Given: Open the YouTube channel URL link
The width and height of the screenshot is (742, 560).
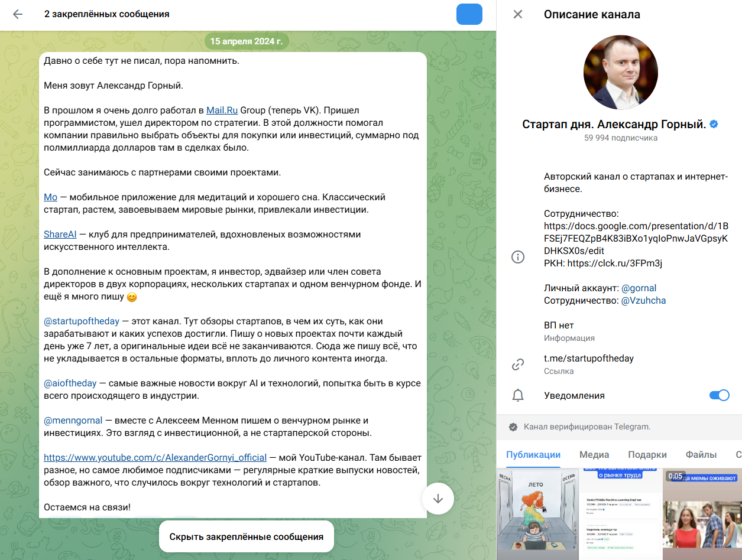Looking at the screenshot, I should 155,457.
